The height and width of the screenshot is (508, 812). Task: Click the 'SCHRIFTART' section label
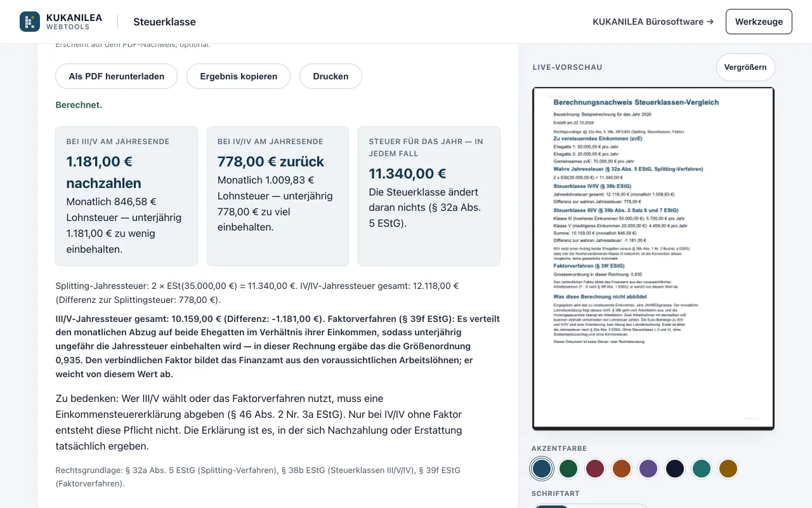pos(556,493)
